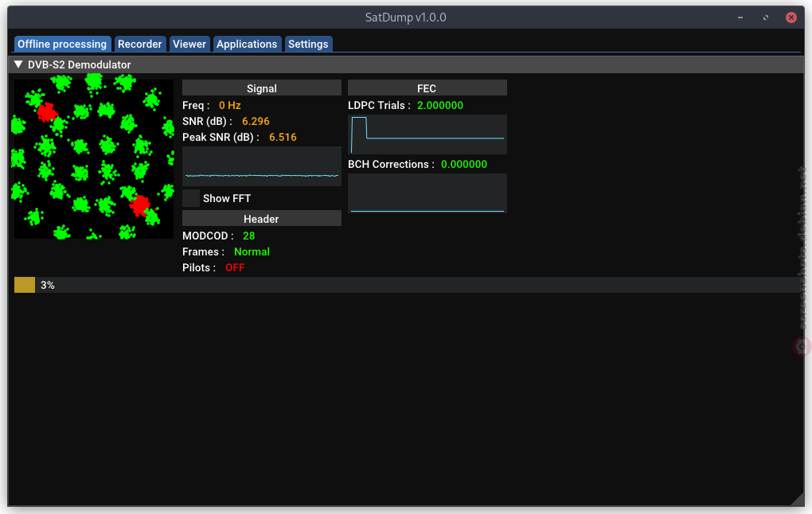812x514 pixels.
Task: Click the SNR history graph
Action: point(262,166)
